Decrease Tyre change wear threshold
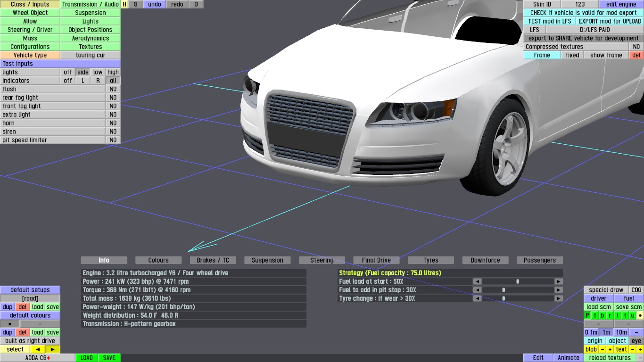This screenshot has width=644, height=362. click(x=477, y=298)
